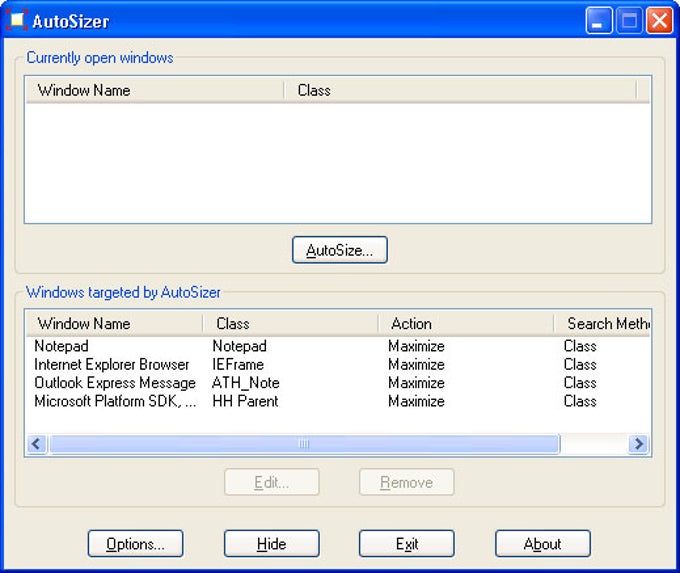The image size is (680, 573).
Task: Click the ATH_Note class cell
Action: click(x=245, y=383)
